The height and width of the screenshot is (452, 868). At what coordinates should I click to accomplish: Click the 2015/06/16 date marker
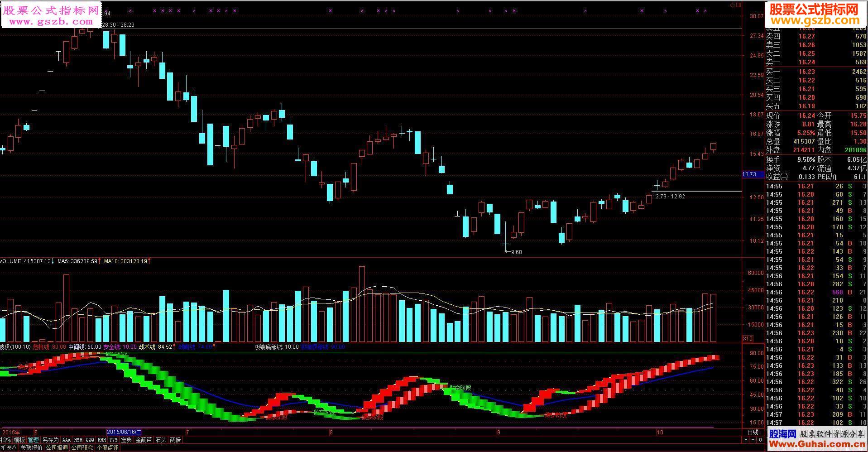pos(124,432)
